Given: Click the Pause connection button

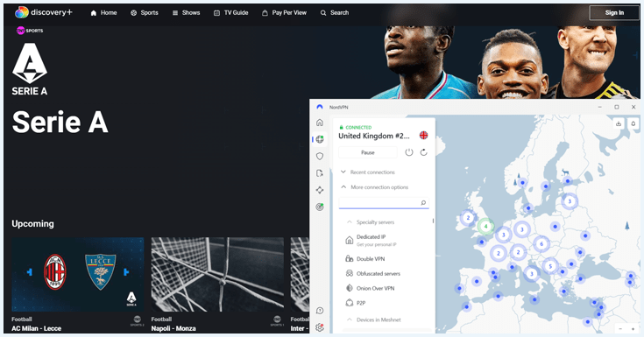Looking at the screenshot, I should tap(368, 152).
